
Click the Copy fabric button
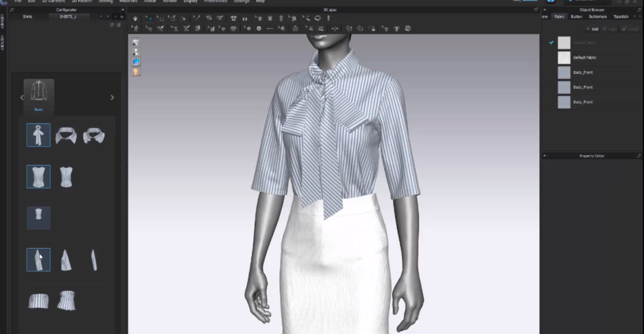(610, 29)
